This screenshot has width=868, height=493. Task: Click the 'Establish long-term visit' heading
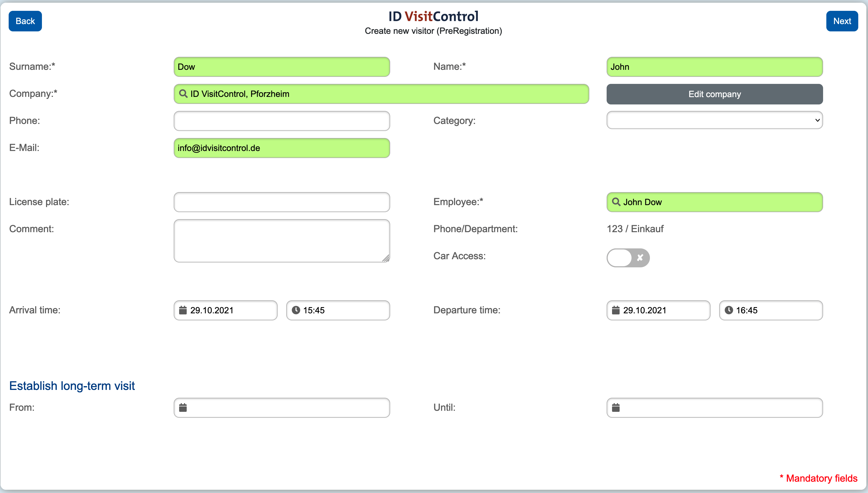72,386
